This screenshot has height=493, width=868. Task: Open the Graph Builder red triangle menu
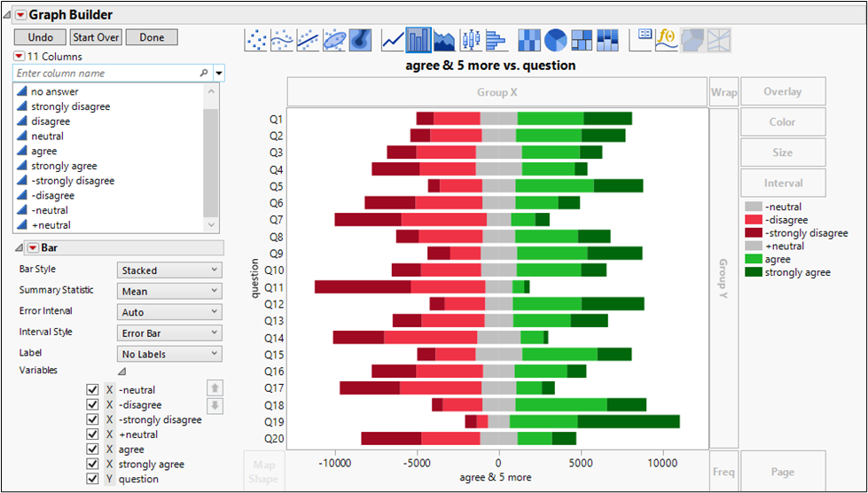pos(20,15)
